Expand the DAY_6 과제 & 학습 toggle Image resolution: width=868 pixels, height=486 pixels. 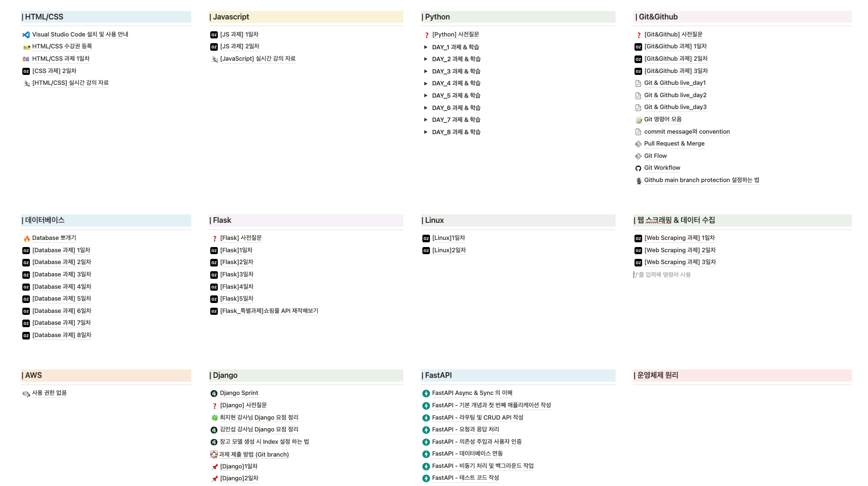pos(426,108)
